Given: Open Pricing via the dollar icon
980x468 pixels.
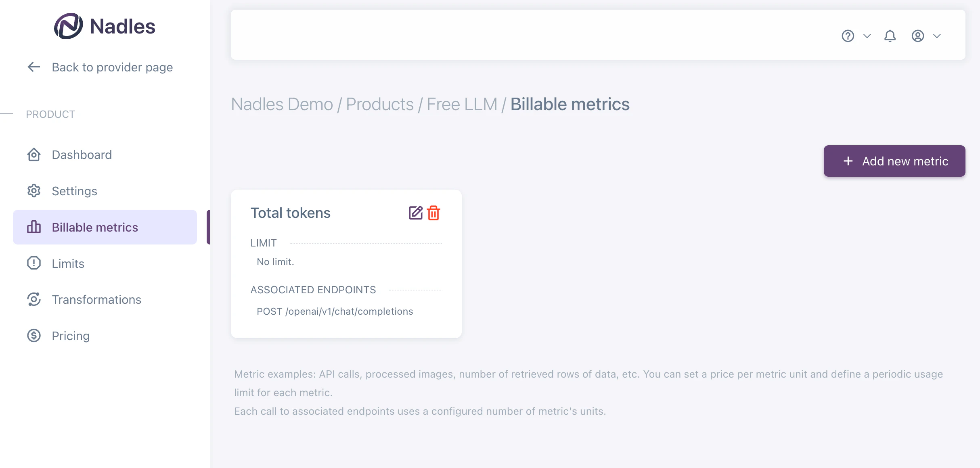Looking at the screenshot, I should pos(34,335).
